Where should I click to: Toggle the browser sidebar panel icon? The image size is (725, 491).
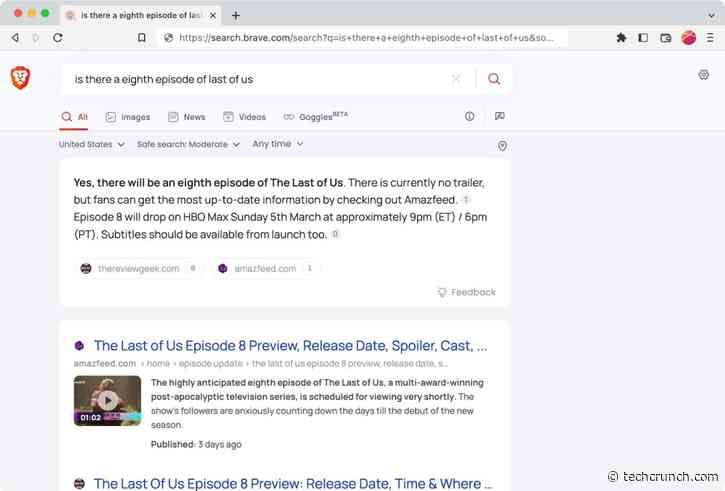pos(643,37)
